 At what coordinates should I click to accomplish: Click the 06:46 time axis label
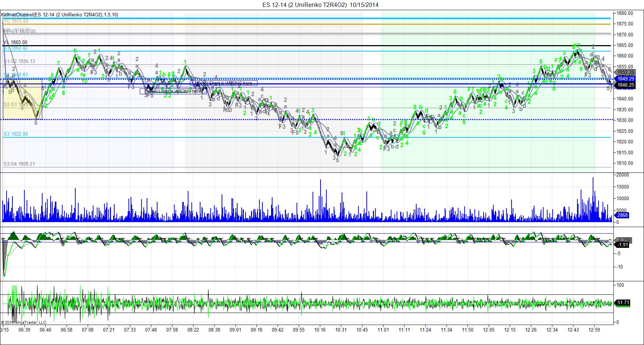46,330
